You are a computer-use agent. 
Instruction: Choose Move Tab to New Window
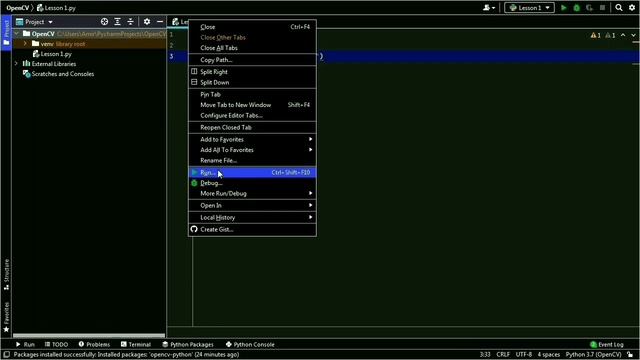(x=252, y=105)
